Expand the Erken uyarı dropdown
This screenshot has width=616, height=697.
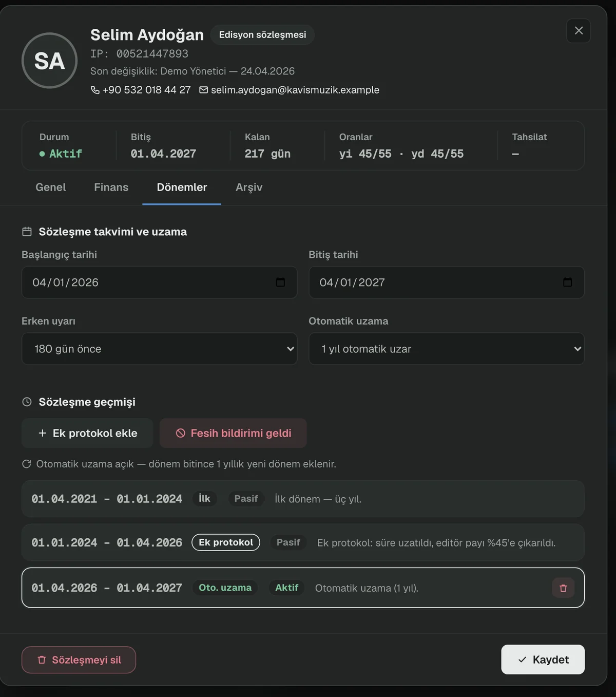[x=159, y=349]
